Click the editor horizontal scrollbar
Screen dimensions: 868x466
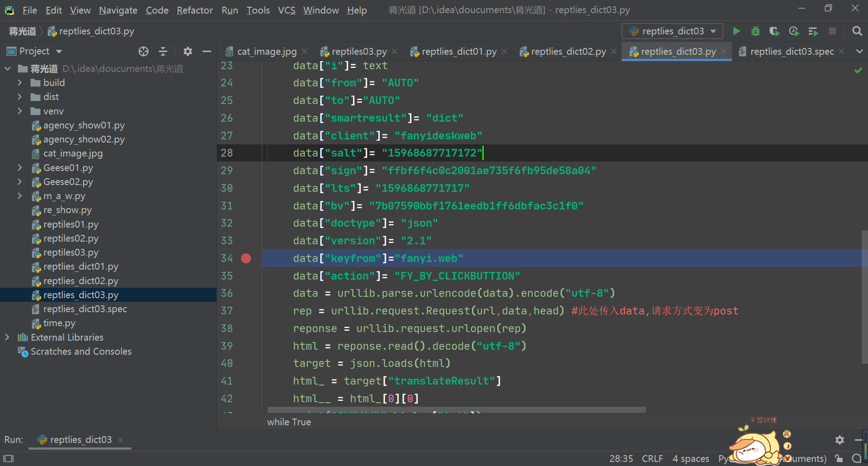pyautogui.click(x=457, y=409)
